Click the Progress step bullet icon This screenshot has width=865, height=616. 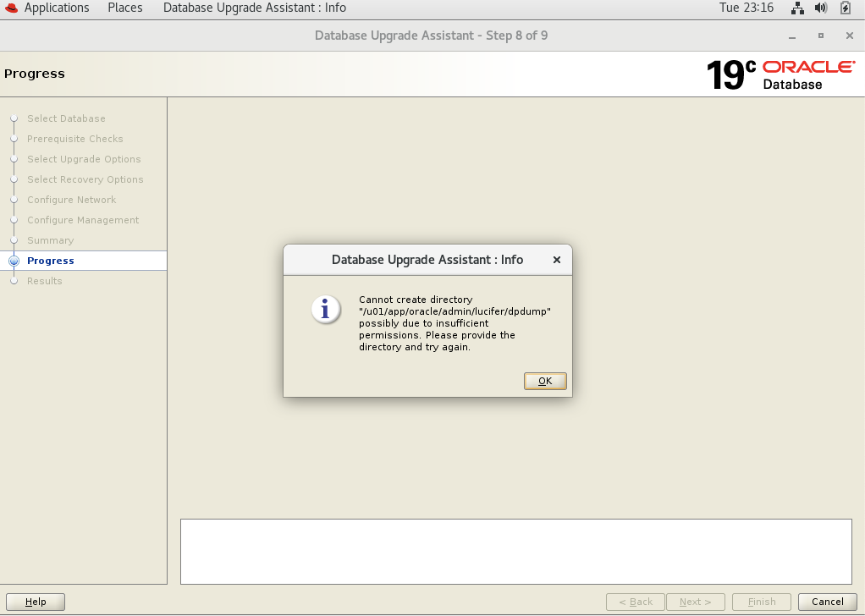coord(14,261)
